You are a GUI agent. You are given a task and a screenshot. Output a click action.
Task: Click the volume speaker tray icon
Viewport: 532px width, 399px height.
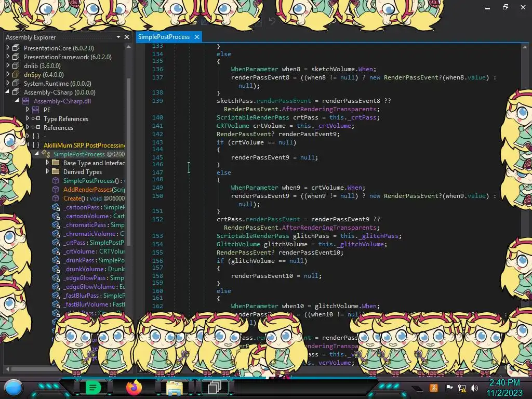474,388
